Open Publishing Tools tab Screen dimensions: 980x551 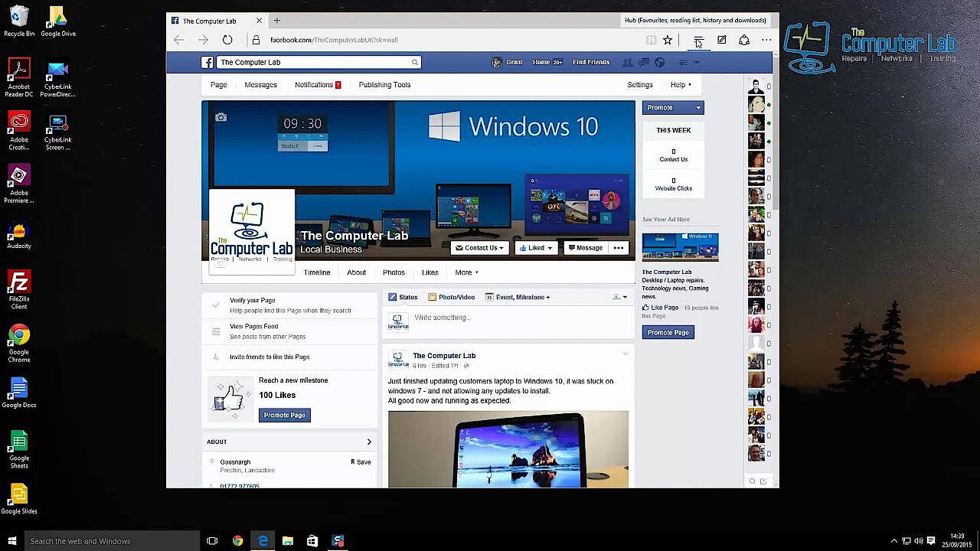click(x=384, y=85)
